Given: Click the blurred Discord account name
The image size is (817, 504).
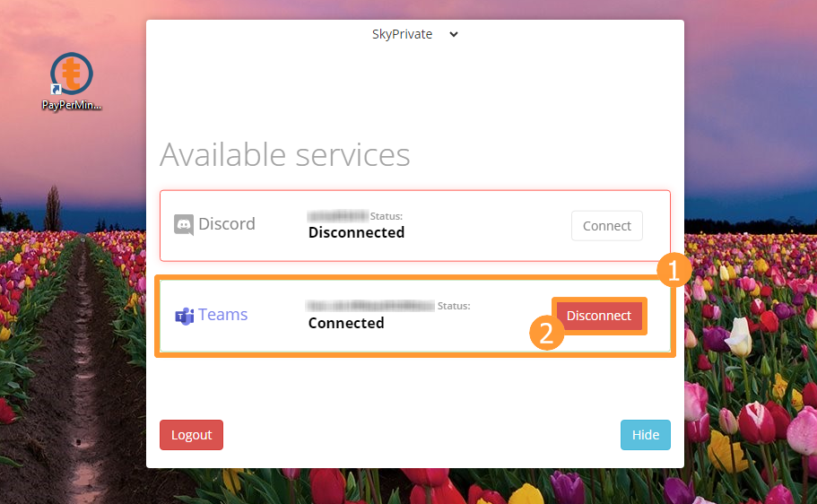Looking at the screenshot, I should pyautogui.click(x=337, y=216).
